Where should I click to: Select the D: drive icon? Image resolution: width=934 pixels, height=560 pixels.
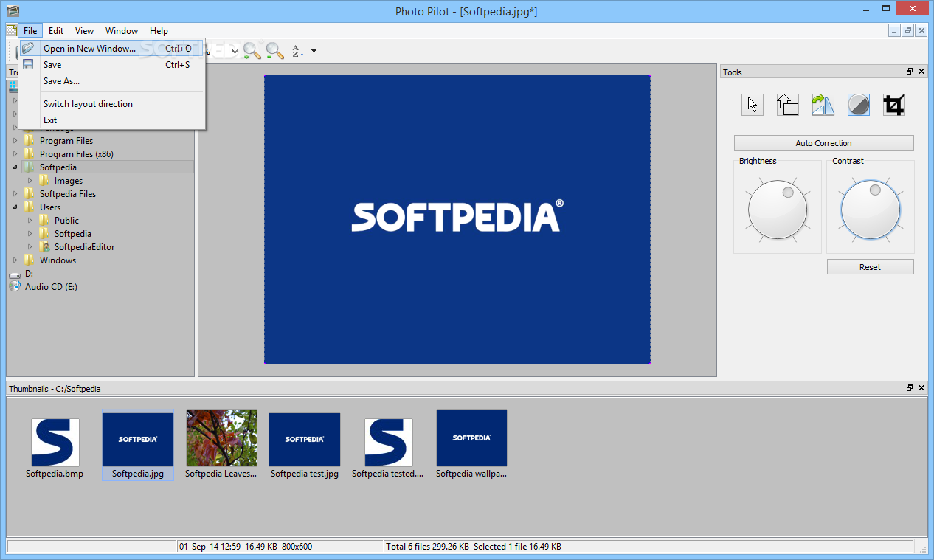click(x=15, y=274)
